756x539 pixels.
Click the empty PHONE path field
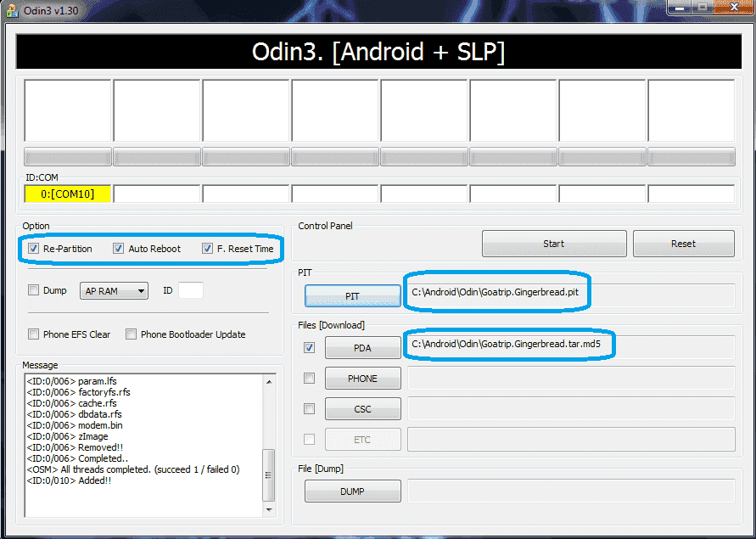pyautogui.click(x=571, y=379)
